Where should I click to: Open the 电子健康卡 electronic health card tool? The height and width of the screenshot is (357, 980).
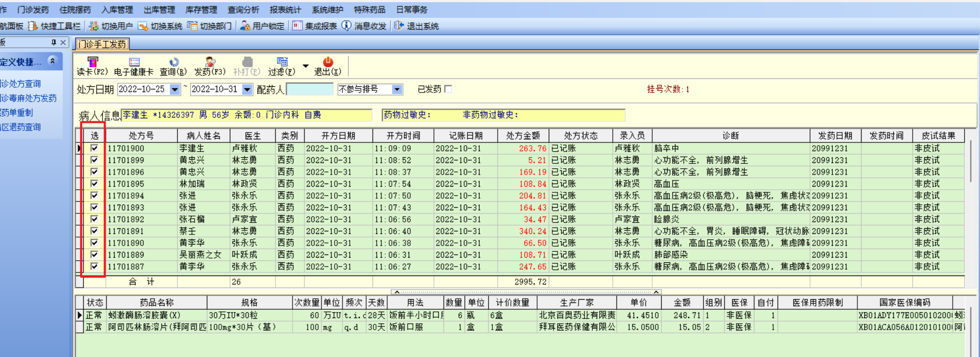(x=134, y=67)
